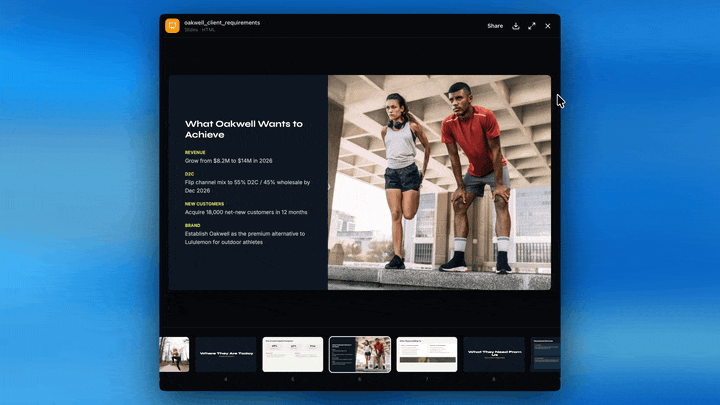Image resolution: width=720 pixels, height=405 pixels.
Task: Open slide 7 thumbnail
Action: pos(427,354)
